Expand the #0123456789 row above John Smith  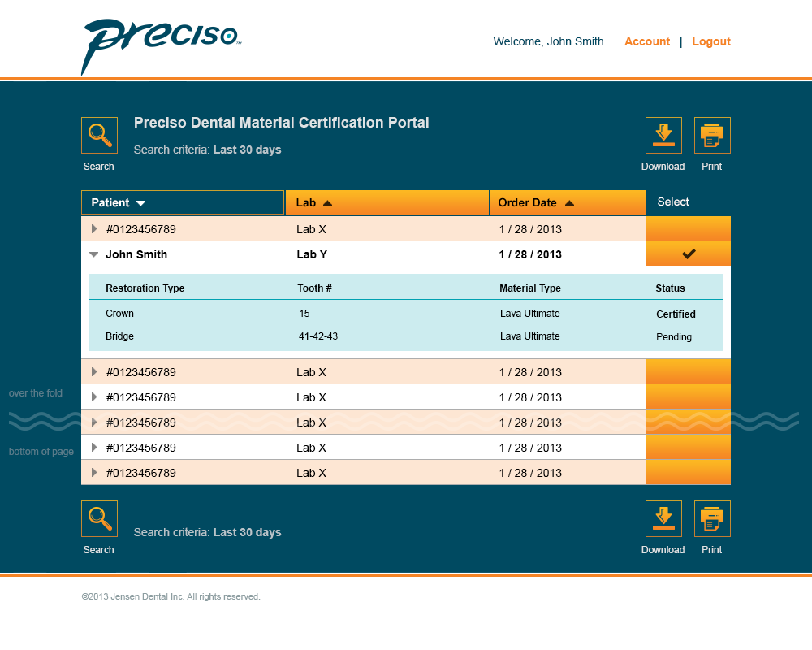click(x=94, y=228)
